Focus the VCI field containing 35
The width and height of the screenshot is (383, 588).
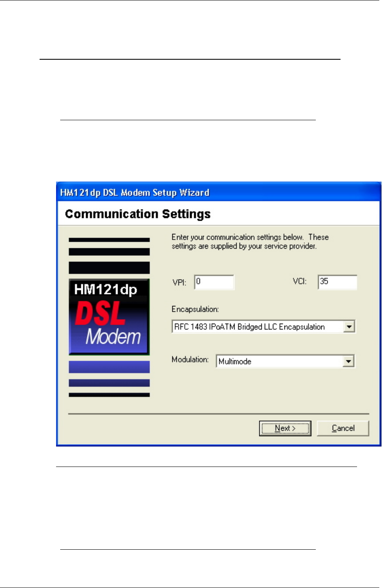pos(337,282)
